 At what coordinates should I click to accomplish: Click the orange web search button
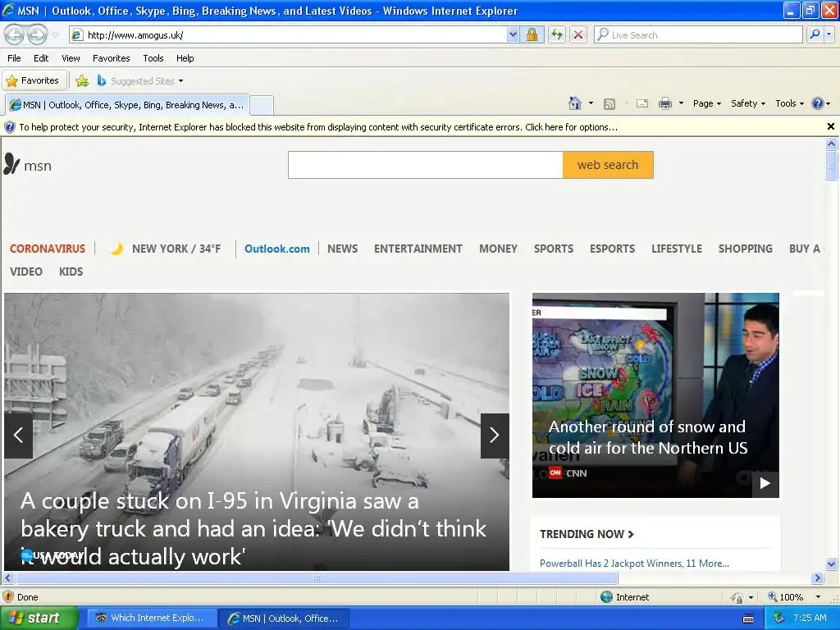point(608,165)
